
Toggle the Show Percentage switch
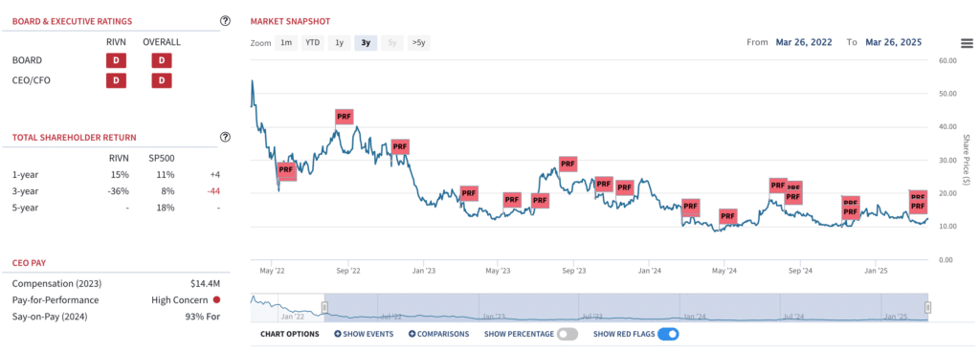[x=568, y=334]
